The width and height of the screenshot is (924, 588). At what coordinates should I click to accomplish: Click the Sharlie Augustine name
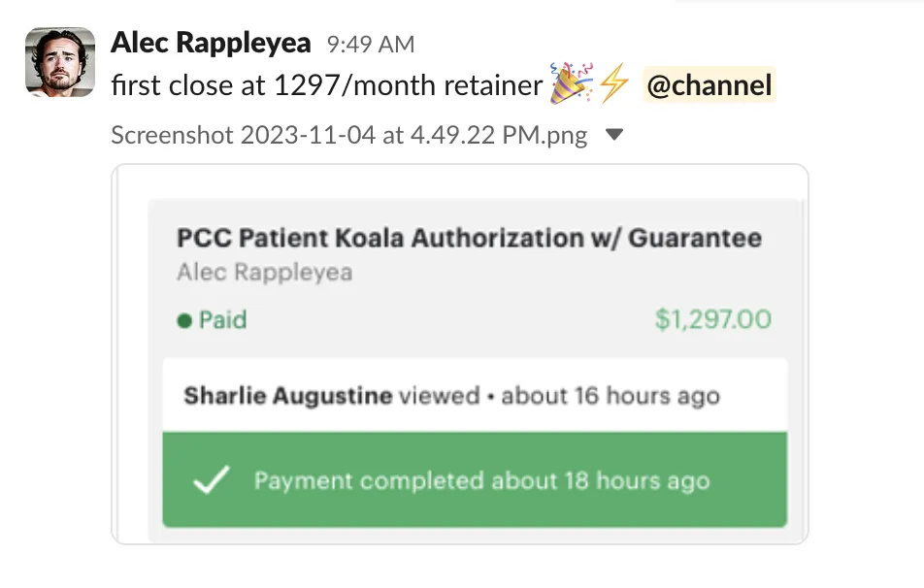[x=288, y=395]
